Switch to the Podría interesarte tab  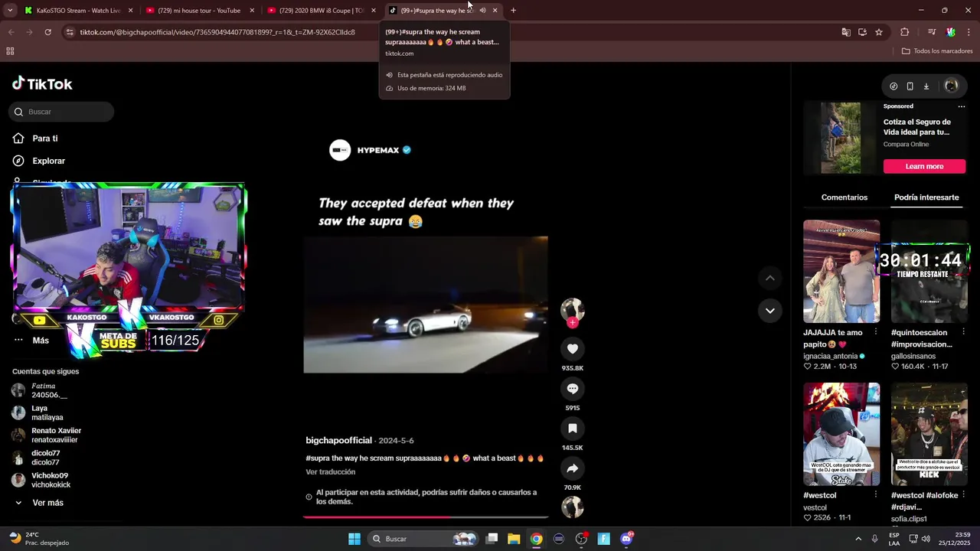tap(926, 197)
